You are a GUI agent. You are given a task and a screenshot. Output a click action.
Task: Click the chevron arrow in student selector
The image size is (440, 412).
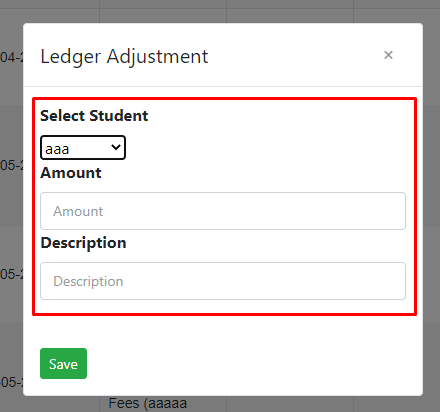116,147
